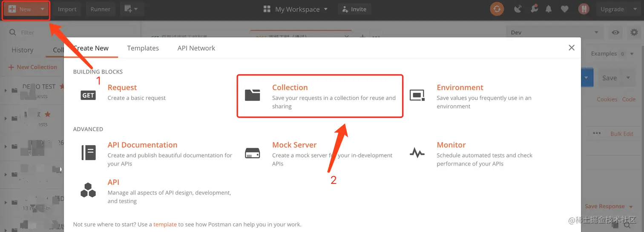Open the Manage Environments gear icon
This screenshot has height=232, width=644.
(x=634, y=32)
